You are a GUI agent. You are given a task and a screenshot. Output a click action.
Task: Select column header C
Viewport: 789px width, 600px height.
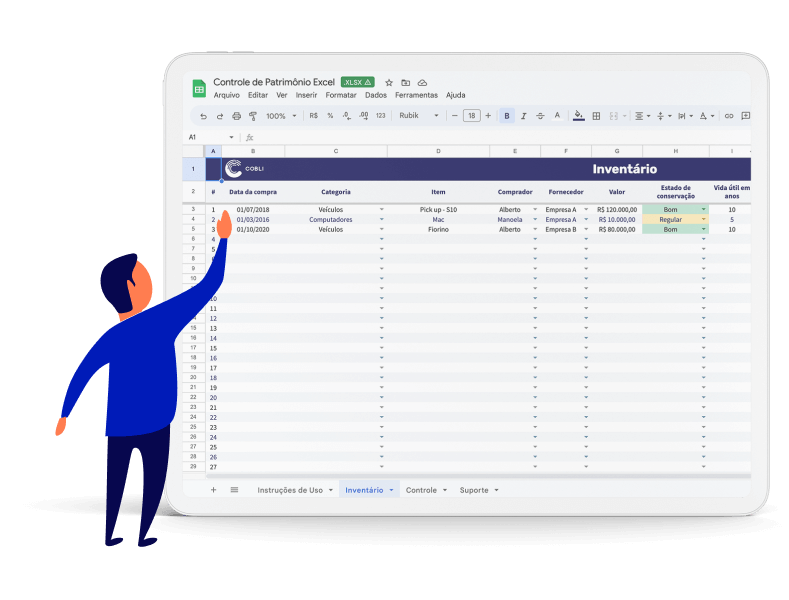click(336, 151)
